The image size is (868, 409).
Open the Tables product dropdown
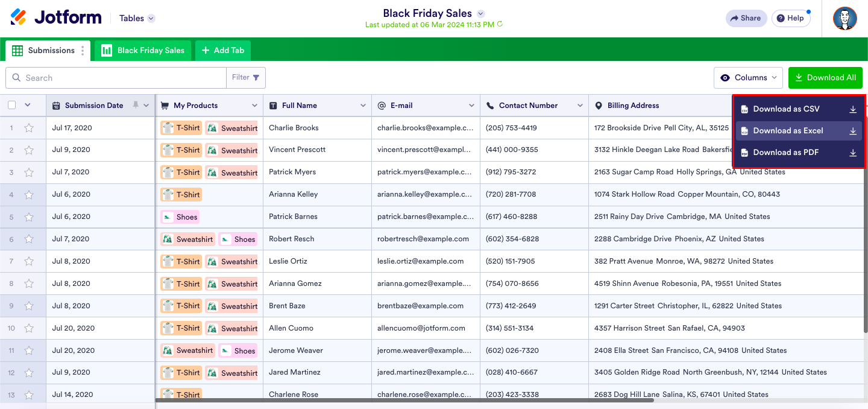click(x=137, y=18)
